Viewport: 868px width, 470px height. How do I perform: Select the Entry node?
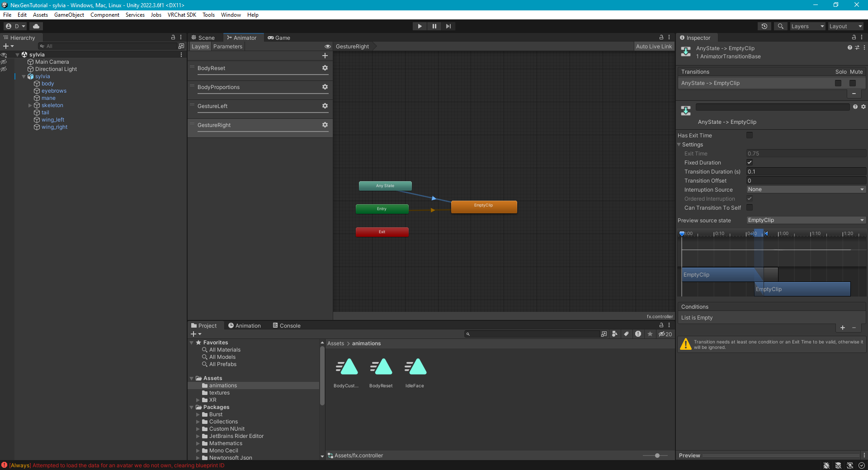(x=382, y=209)
